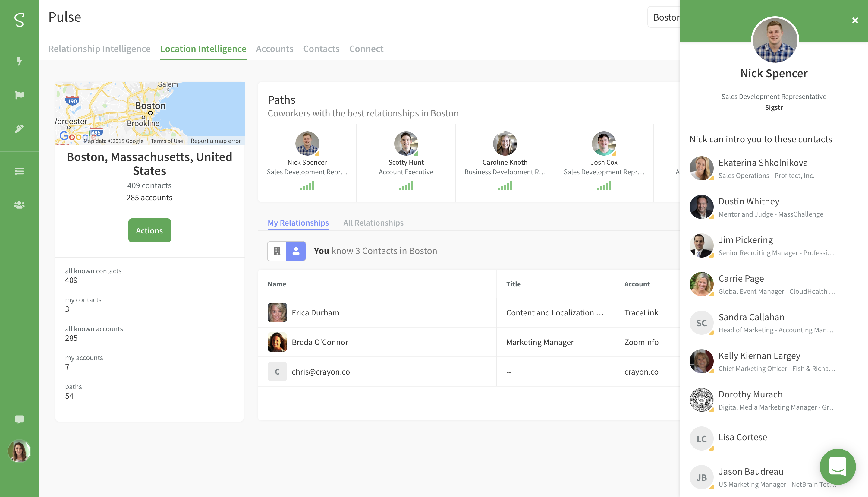Viewport: 868px width, 497px height.
Task: Click Nick Spencer's large profile photo
Action: coord(775,40)
